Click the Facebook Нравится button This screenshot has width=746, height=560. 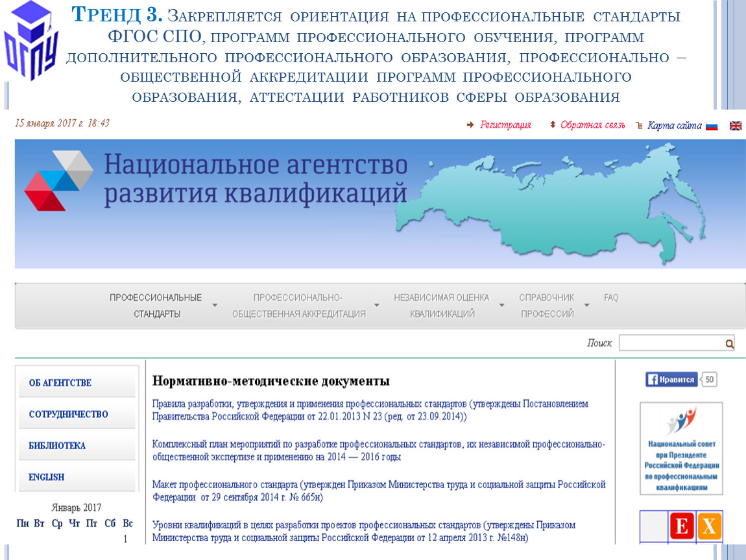pos(671,379)
